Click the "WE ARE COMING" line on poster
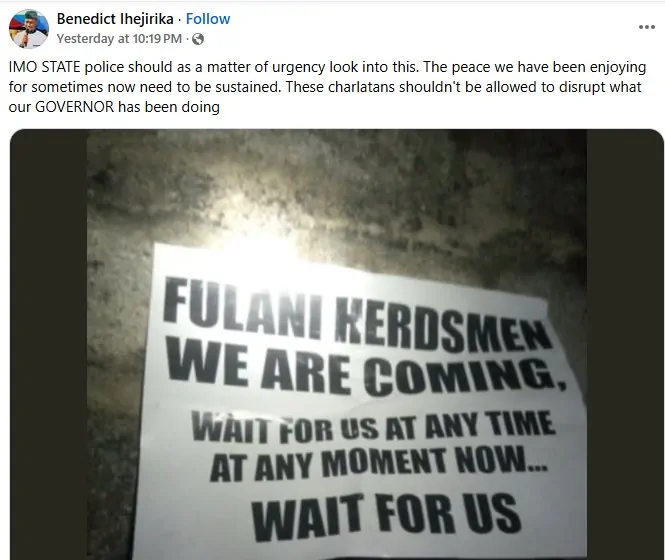 [366, 370]
